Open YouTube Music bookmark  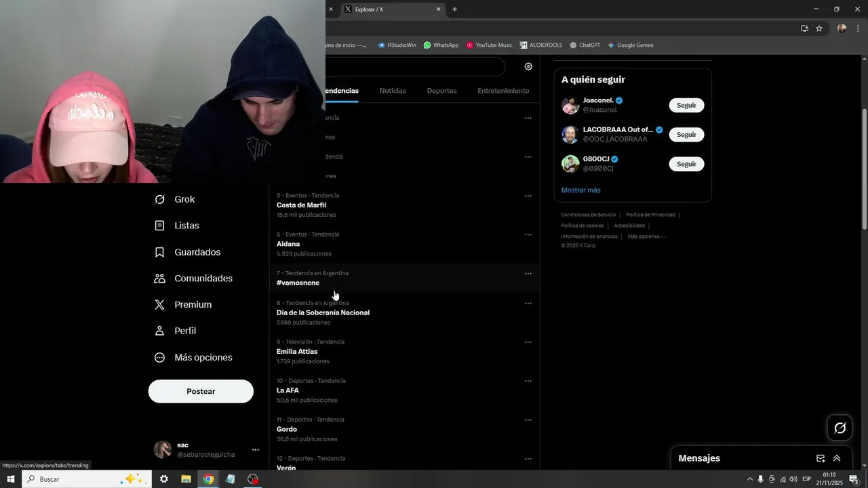coord(489,45)
